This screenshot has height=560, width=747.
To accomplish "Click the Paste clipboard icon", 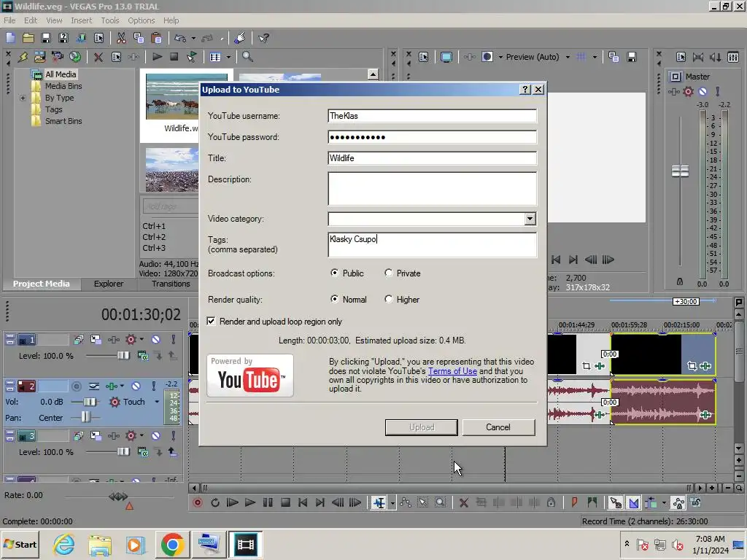I will point(156,38).
